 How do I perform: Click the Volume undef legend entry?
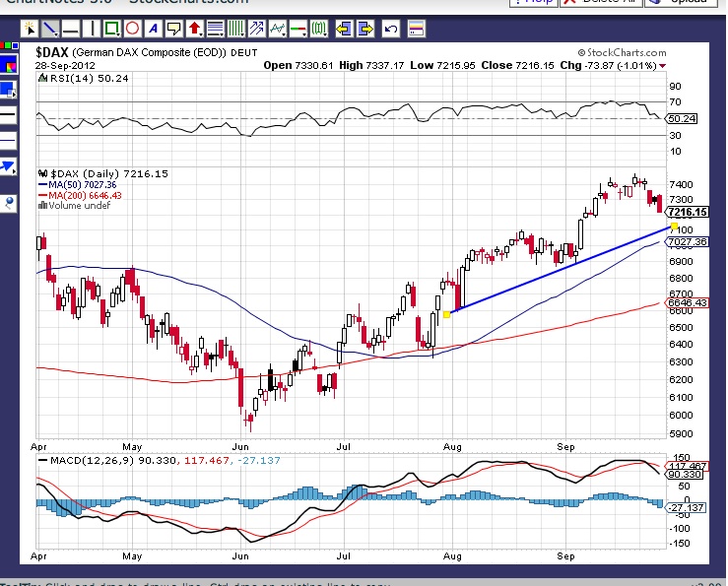[75, 206]
